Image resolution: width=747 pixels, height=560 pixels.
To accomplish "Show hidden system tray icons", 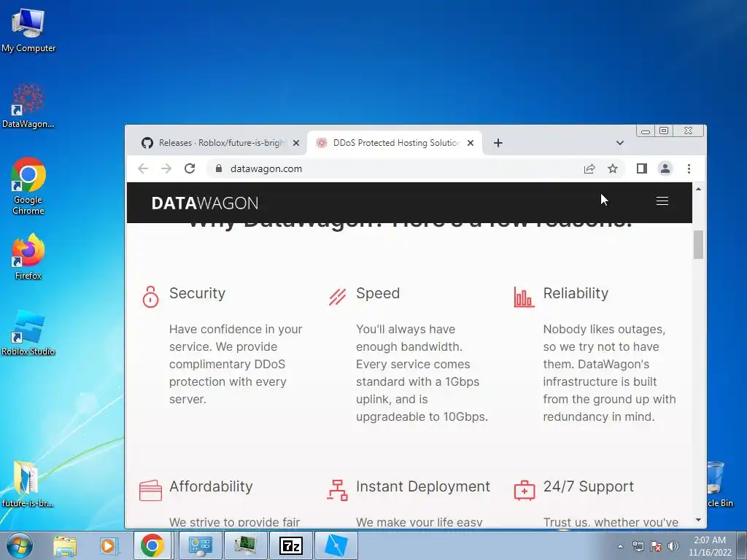I will pyautogui.click(x=620, y=546).
